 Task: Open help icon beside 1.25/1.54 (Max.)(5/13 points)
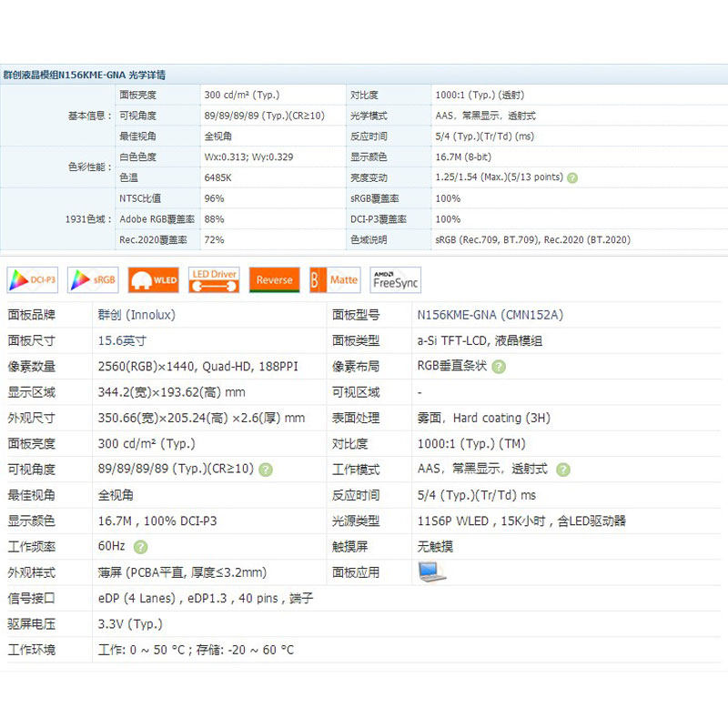[x=572, y=177]
